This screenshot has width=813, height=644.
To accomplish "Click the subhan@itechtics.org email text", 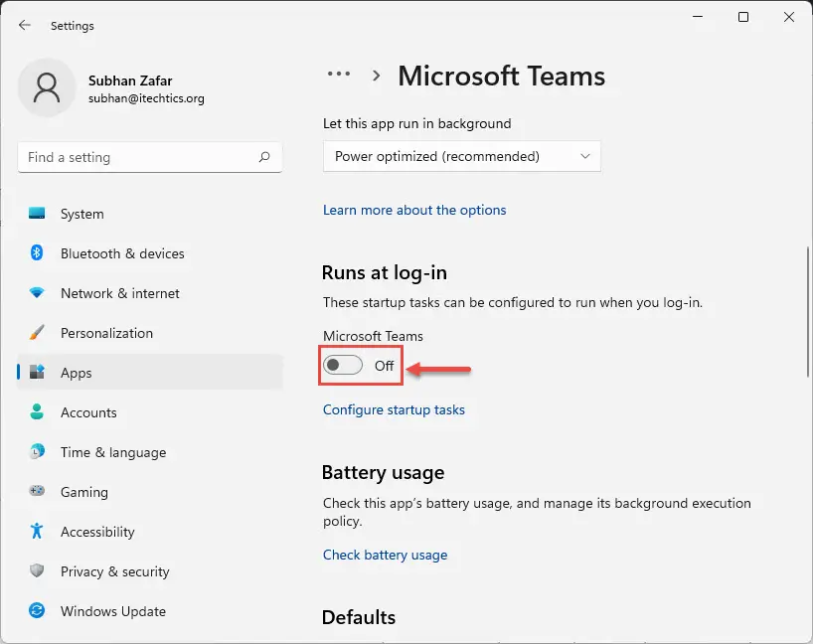I will [146, 98].
